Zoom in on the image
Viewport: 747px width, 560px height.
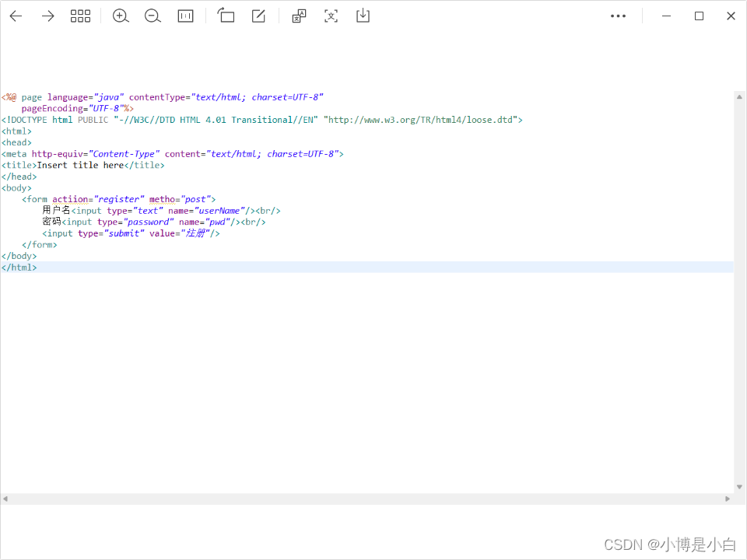[x=121, y=16]
